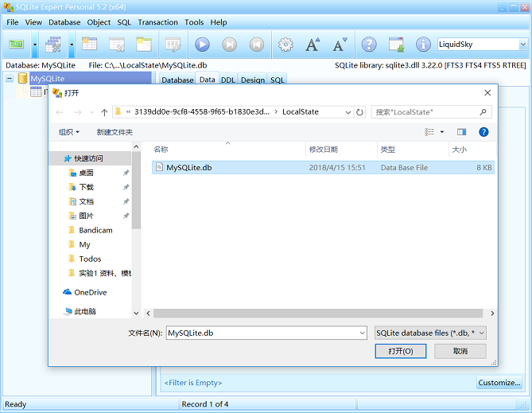This screenshot has width=532, height=413.
Task: Increase font size with larger A icon
Action: click(x=313, y=45)
